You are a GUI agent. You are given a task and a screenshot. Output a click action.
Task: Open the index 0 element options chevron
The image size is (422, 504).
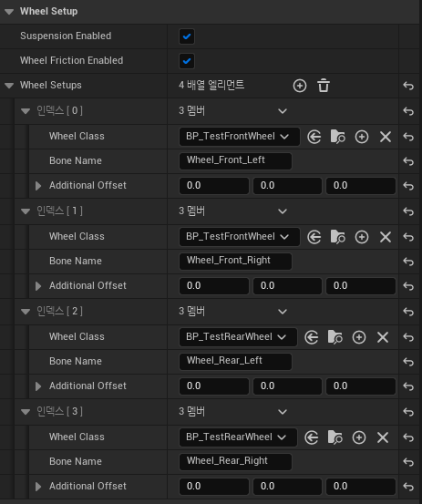tap(283, 111)
